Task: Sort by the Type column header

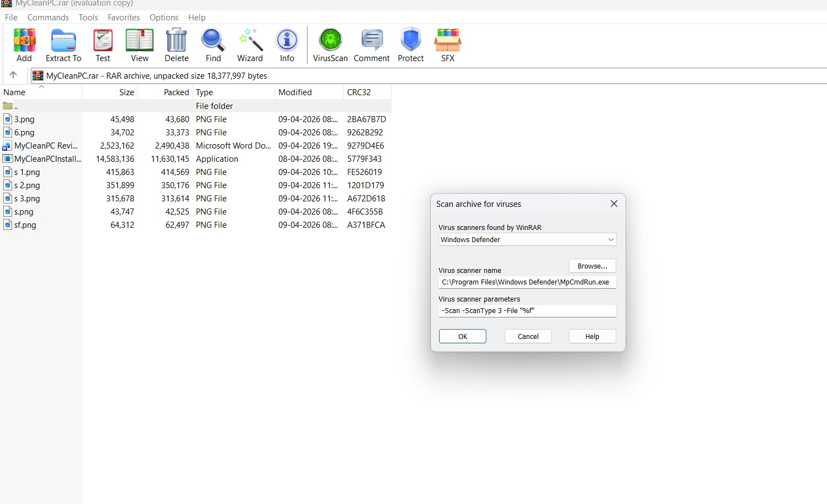Action: coord(234,92)
